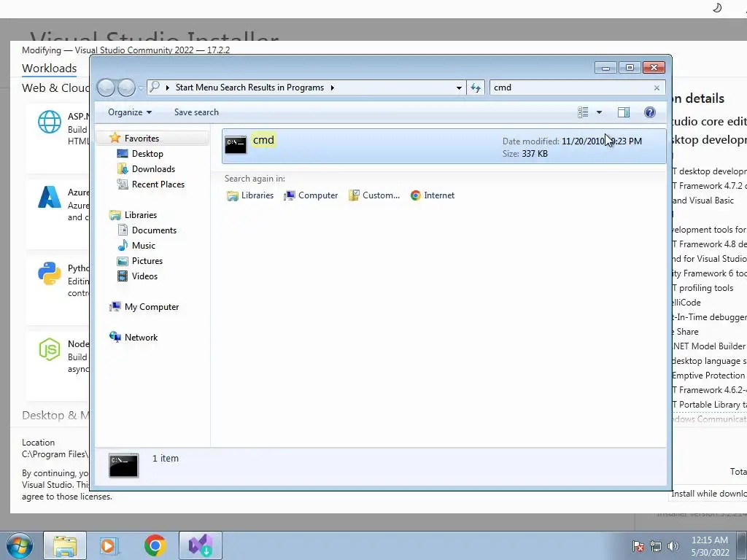Screen dimensions: 747x560
Task: Select the Node.js development workload icon
Action: point(50,349)
